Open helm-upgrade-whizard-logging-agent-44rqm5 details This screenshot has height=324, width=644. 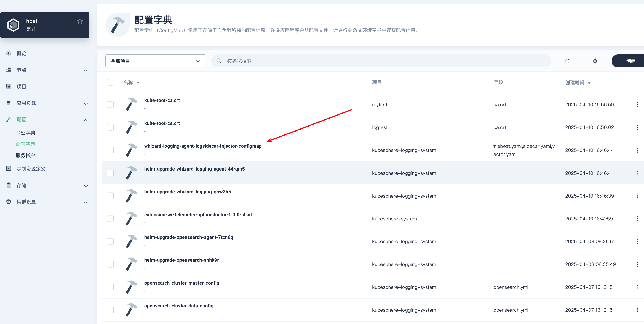coord(194,169)
